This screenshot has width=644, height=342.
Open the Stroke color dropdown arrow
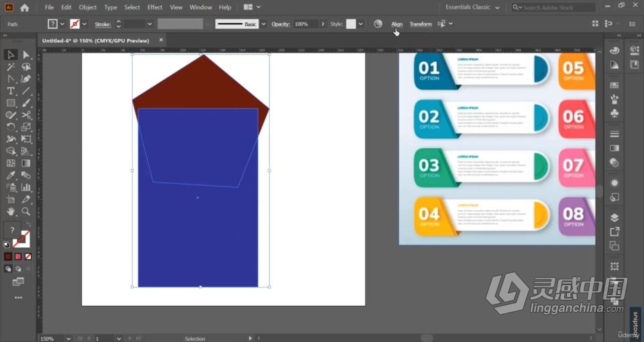click(x=85, y=24)
